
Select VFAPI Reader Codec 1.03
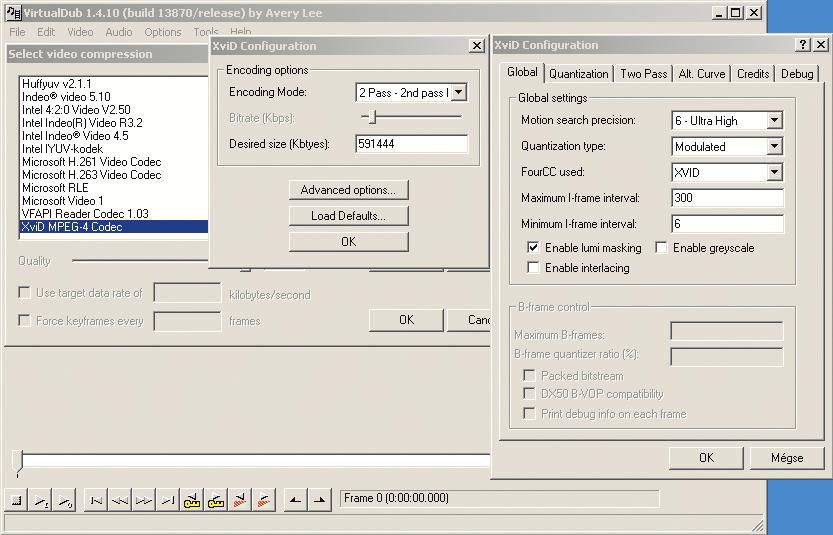(114, 214)
